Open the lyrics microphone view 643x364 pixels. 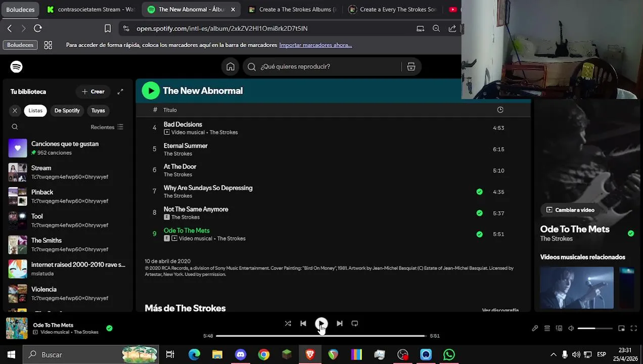click(535, 328)
